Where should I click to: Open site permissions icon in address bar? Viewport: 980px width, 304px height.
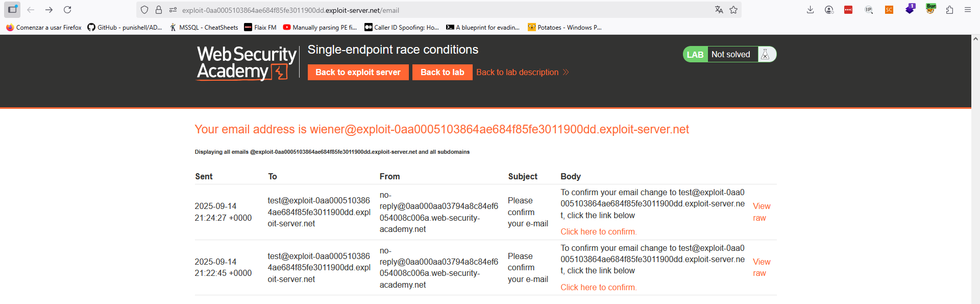point(173,10)
